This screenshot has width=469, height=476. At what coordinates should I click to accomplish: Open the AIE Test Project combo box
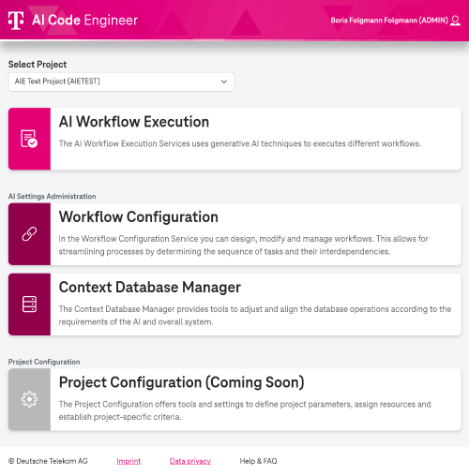pos(121,82)
